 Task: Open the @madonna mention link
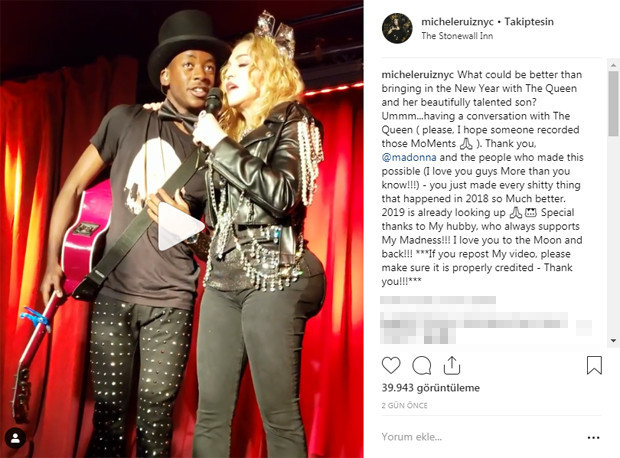point(409,157)
